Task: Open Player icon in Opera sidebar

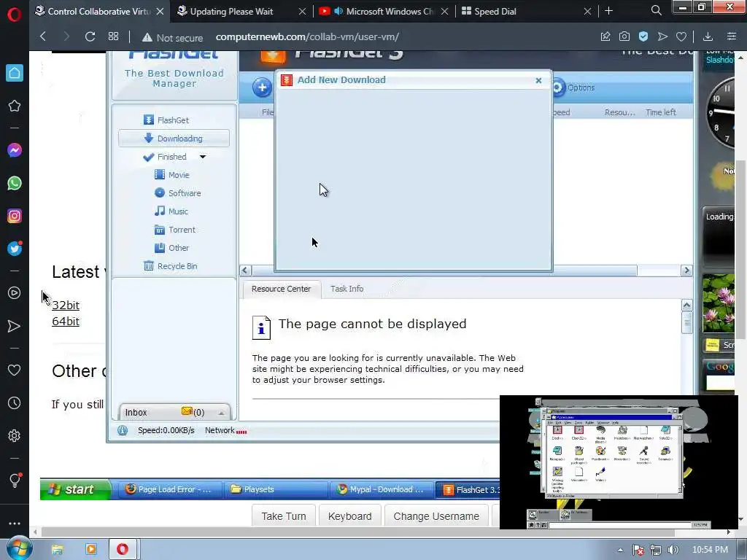Action: click(x=15, y=293)
